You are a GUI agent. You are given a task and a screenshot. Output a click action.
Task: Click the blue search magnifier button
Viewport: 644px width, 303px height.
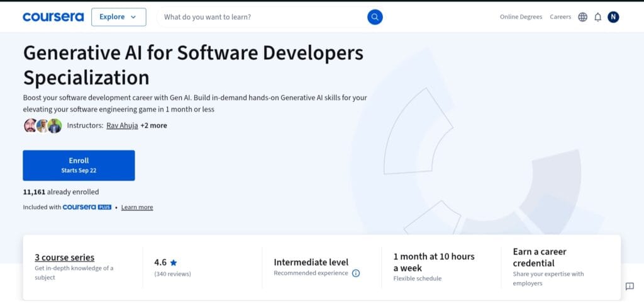(x=375, y=17)
